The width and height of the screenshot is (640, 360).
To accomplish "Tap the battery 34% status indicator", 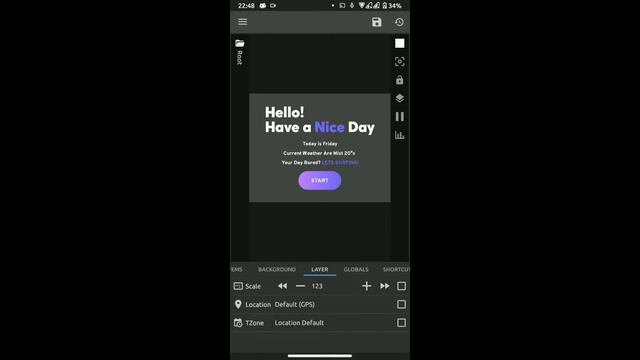I will (392, 6).
